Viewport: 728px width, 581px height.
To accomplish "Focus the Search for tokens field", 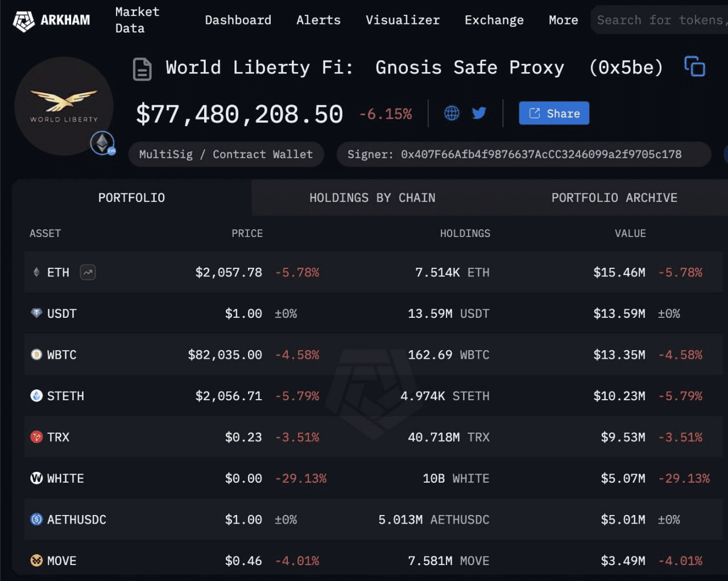I will pos(660,20).
